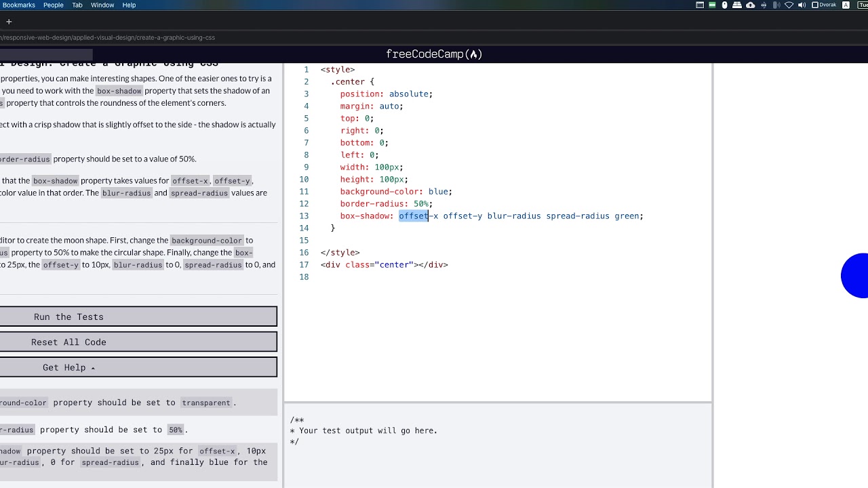The height and width of the screenshot is (488, 868).
Task: Open the Dvorak input source menu
Action: click(824, 5)
